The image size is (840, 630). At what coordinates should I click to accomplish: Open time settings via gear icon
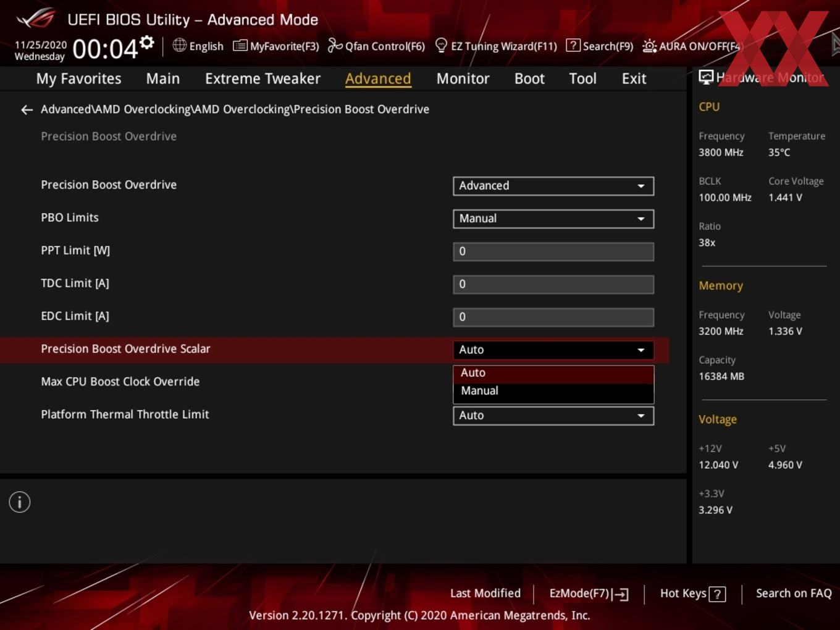coord(147,42)
